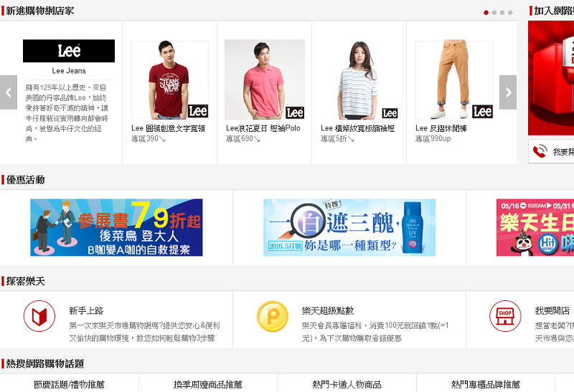
Task: Open Lee 圓領創意文字寬領 product link
Action: 169,128
